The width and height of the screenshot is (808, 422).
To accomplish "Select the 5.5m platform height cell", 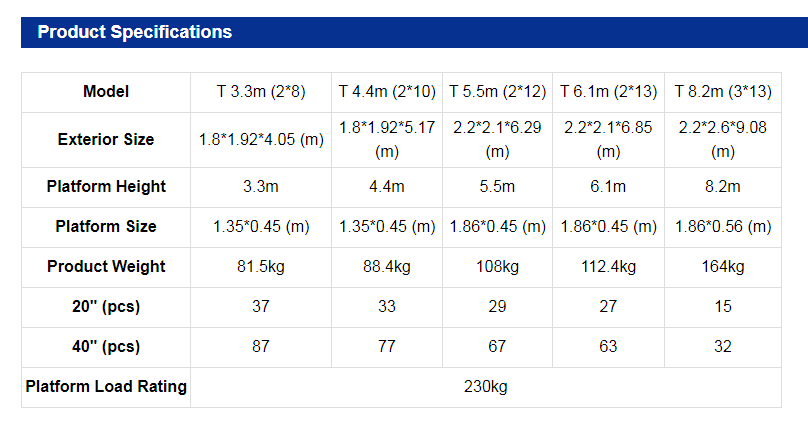I will (x=498, y=187).
